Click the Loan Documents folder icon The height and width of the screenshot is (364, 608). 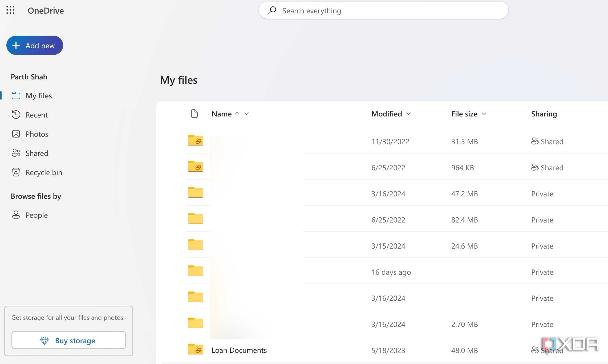pos(196,349)
